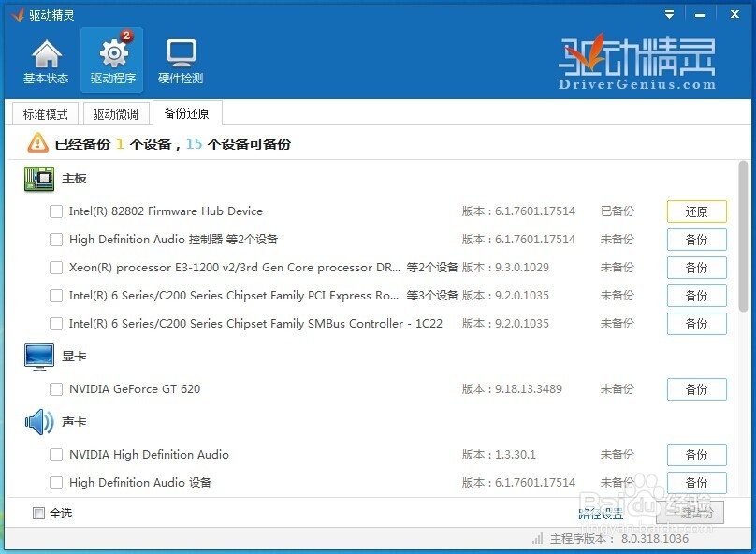Check Intel 82802 Firmware Hub Device box
Screen dimensions: 756x554
point(56,211)
